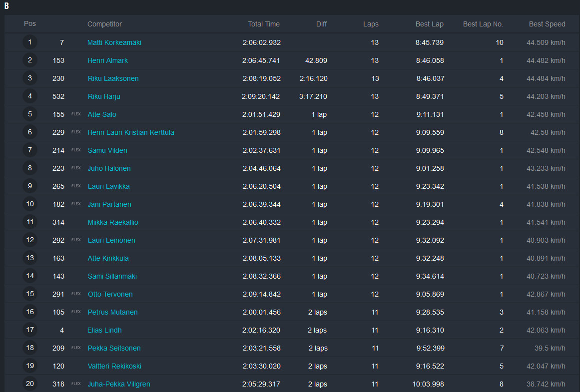Viewport: 580px width, 392px height.
Task: Click the FLEX badge beside Atte Salo
Action: [x=76, y=114]
